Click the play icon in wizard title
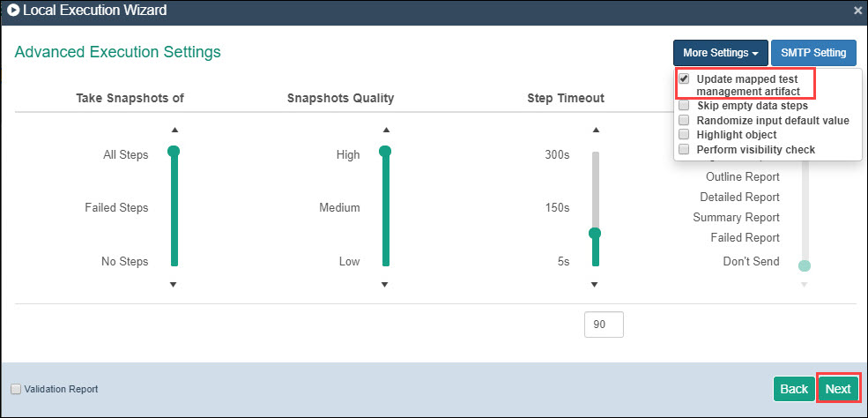 (13, 11)
